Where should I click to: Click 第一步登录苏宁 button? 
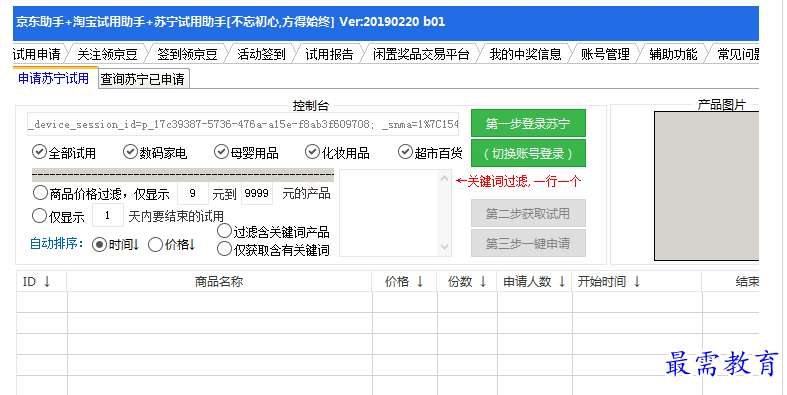click(x=528, y=123)
